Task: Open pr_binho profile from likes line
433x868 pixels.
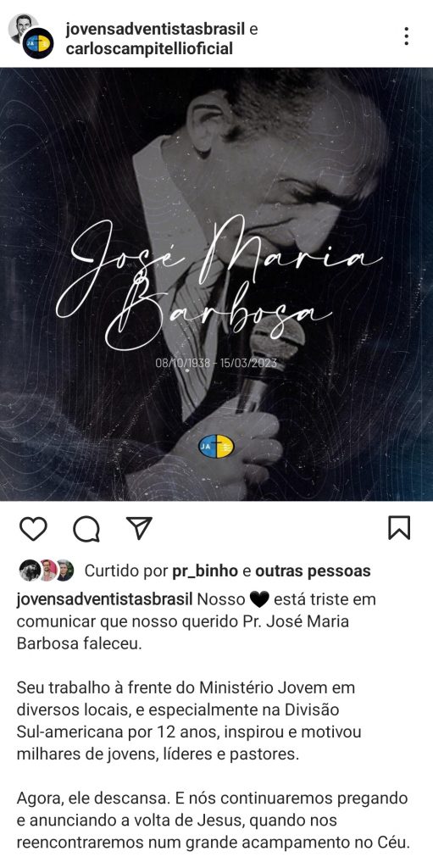Action: [205, 570]
